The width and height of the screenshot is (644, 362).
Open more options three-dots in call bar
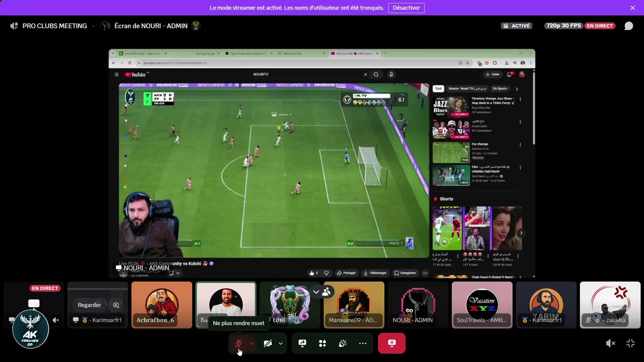click(363, 343)
